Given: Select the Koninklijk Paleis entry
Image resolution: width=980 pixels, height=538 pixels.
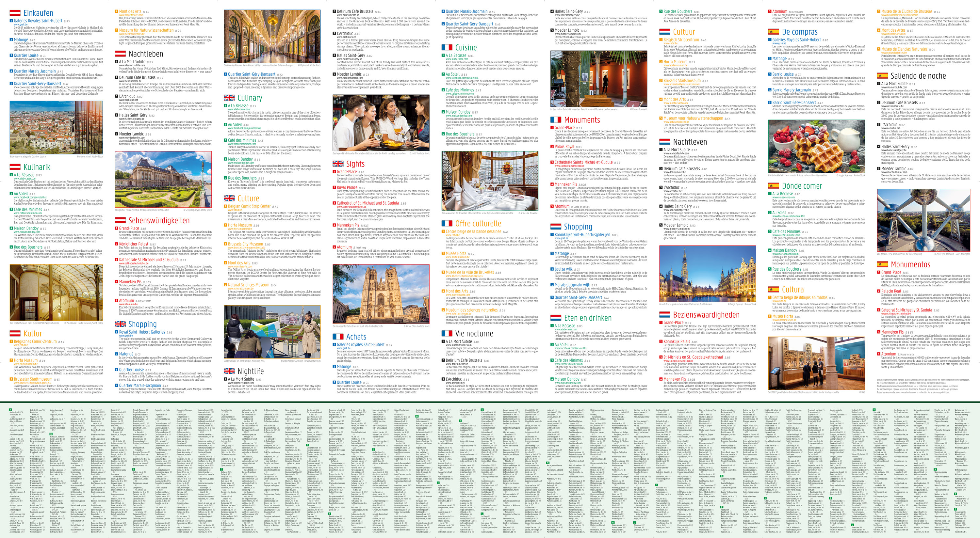Looking at the screenshot, I should pyautogui.click(x=677, y=341).
